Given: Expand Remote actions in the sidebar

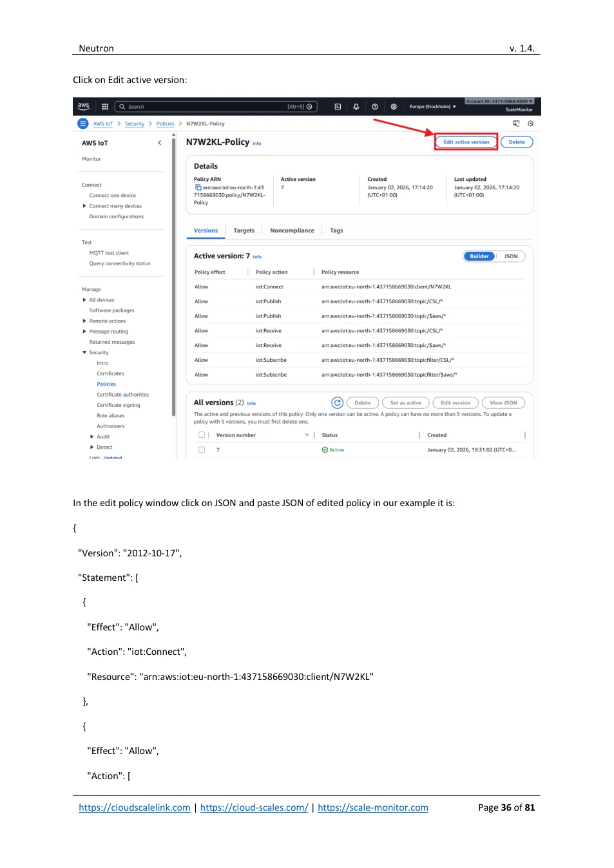Looking at the screenshot, I should [84, 321].
